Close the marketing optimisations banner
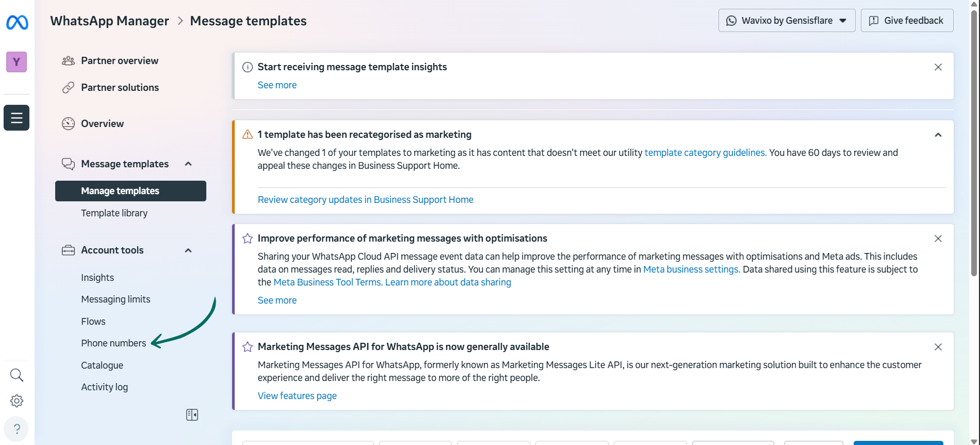980x445 pixels. click(x=938, y=239)
